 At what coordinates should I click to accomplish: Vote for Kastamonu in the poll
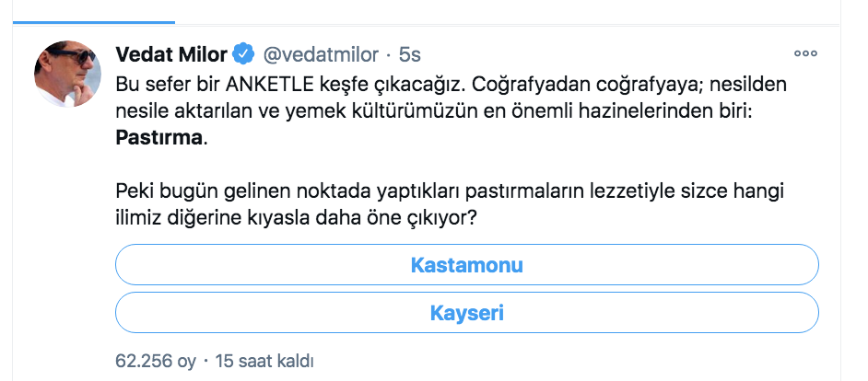click(466, 265)
